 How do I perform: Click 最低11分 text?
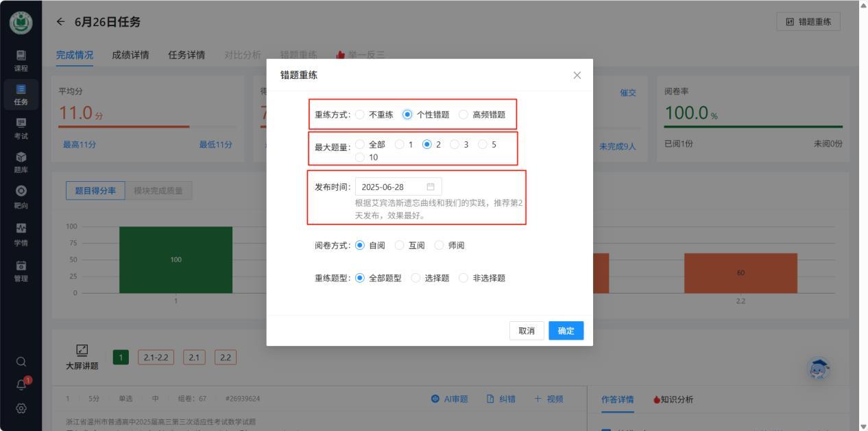point(216,144)
